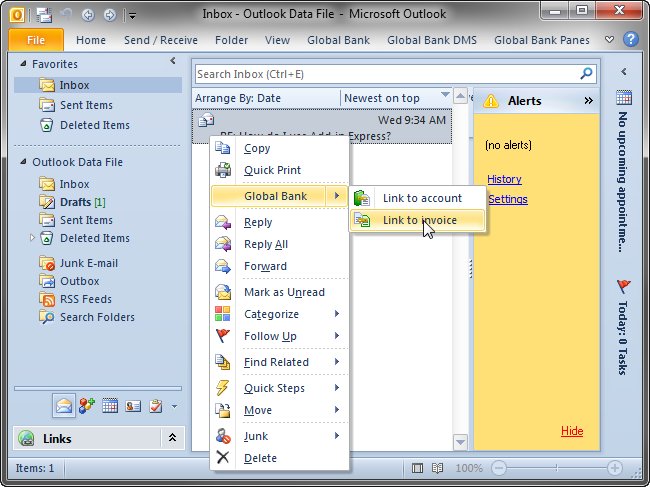Screen dimensions: 650x487
Task: Choose Mark as Unread
Action: point(279,292)
